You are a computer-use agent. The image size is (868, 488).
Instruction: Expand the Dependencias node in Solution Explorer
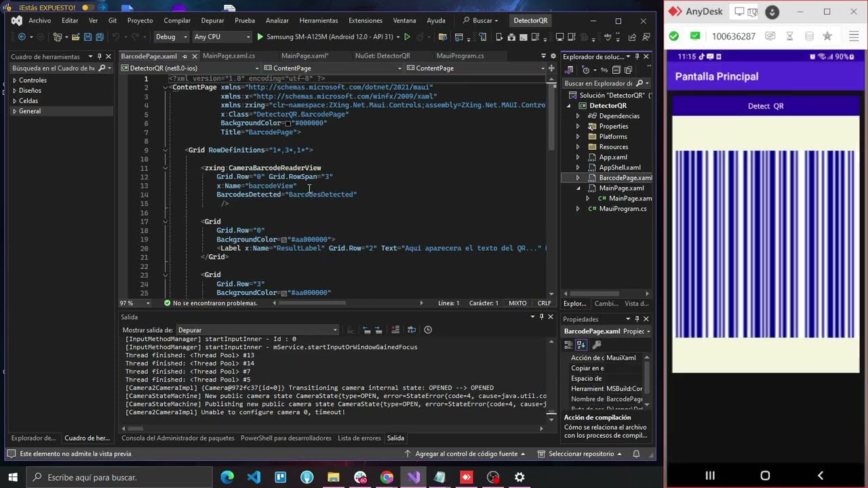[x=578, y=116]
